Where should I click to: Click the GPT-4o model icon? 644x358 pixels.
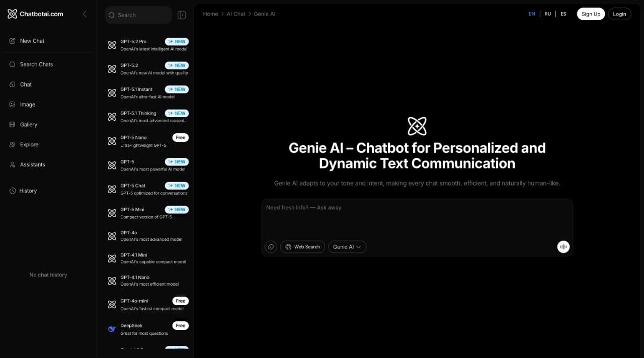(112, 236)
